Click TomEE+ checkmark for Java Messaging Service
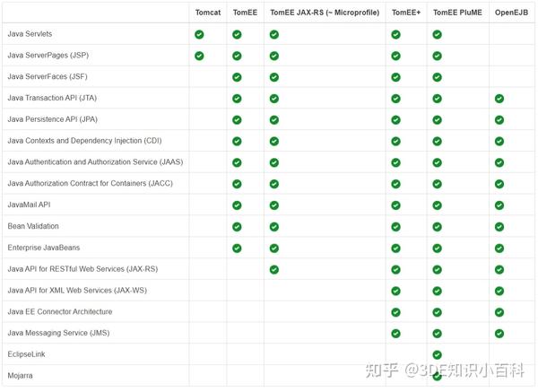 tap(395, 334)
